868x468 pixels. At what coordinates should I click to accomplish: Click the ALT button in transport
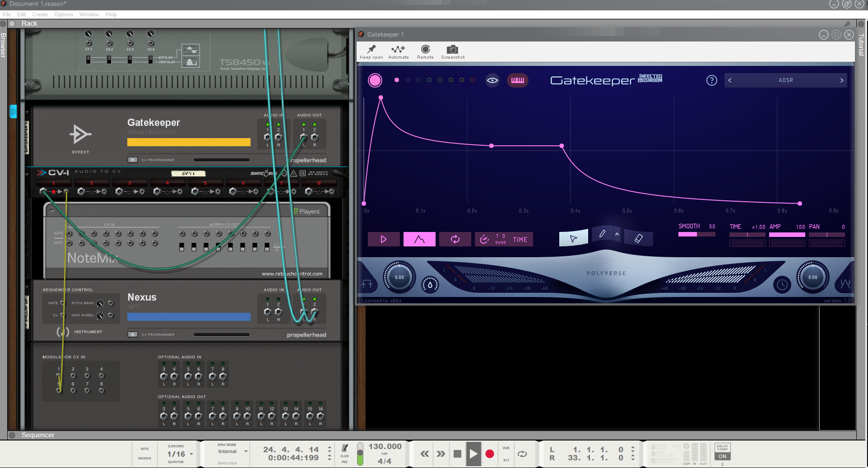506,460
